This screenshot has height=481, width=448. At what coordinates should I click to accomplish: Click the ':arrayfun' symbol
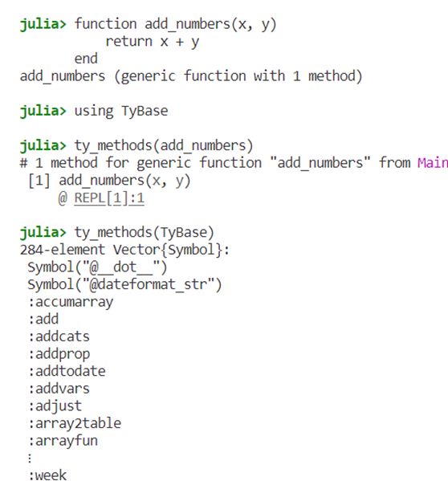(63, 441)
